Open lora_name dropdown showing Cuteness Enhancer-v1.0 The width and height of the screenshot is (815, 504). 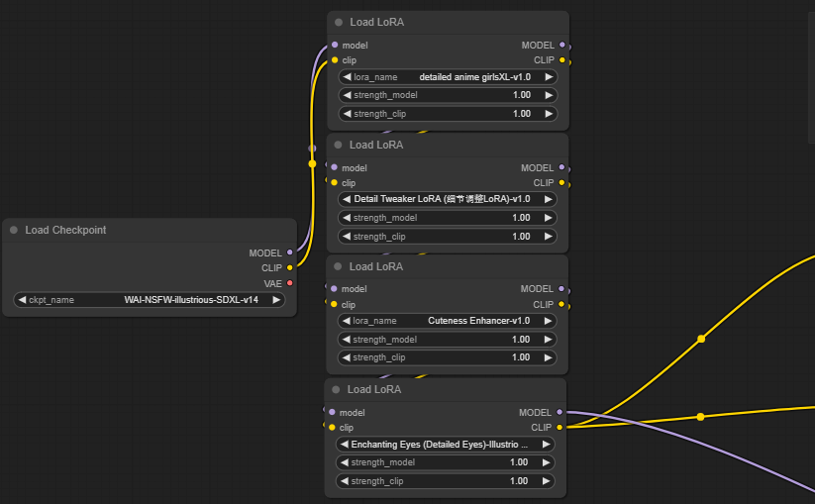click(448, 321)
